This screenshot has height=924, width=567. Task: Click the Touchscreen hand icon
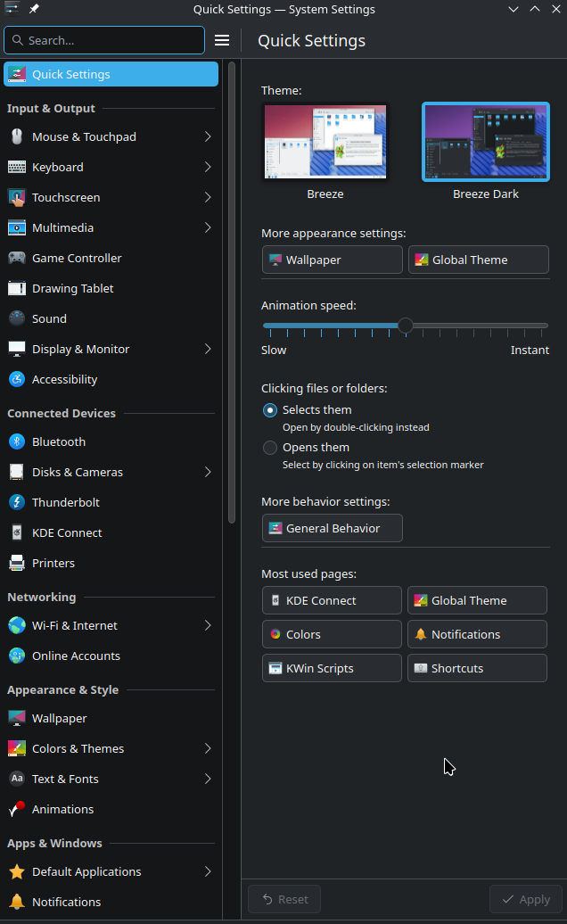[x=16, y=197]
